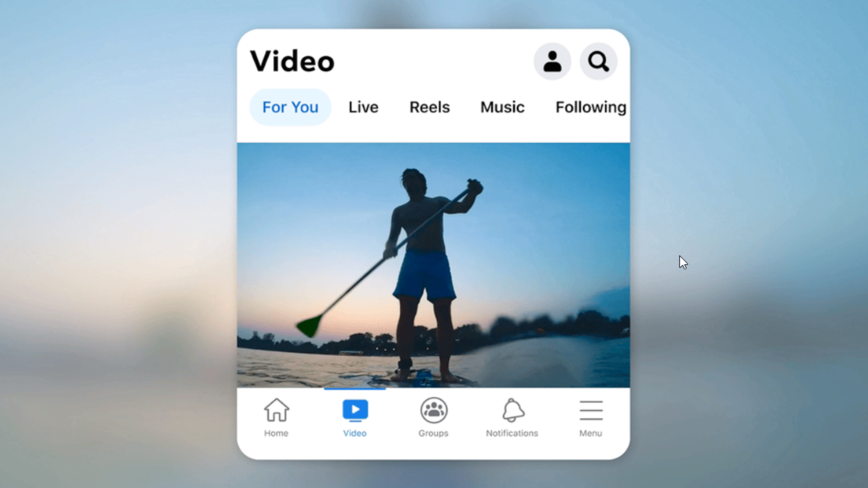Open the Reels section

[429, 107]
